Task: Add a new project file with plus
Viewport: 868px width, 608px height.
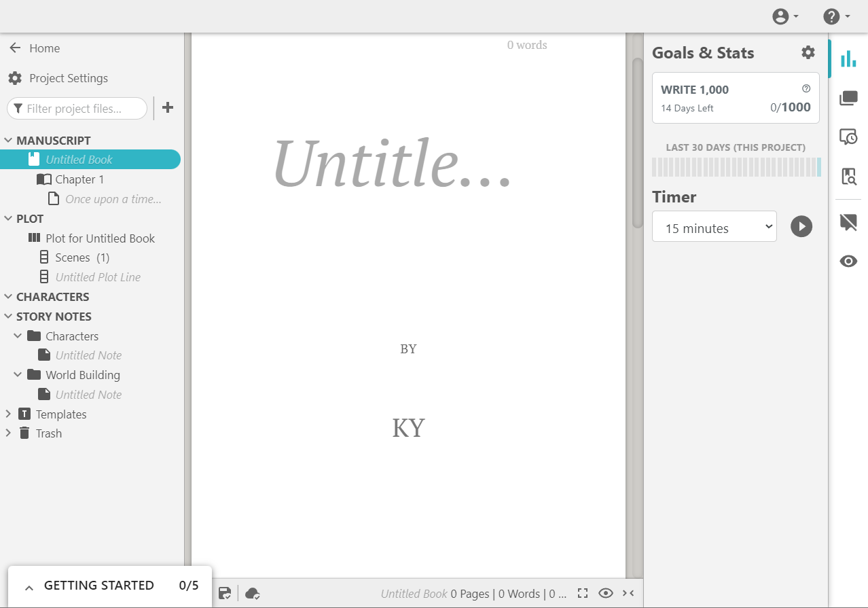Action: pyautogui.click(x=168, y=108)
